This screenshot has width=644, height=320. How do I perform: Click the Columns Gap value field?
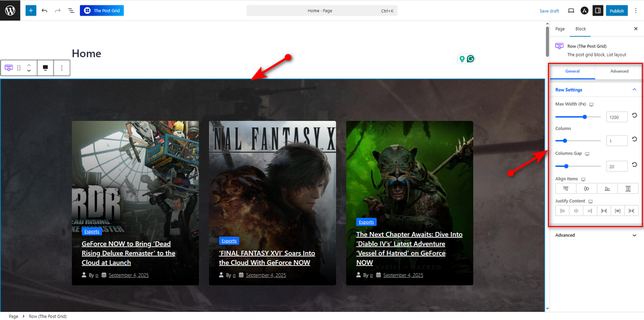click(617, 166)
